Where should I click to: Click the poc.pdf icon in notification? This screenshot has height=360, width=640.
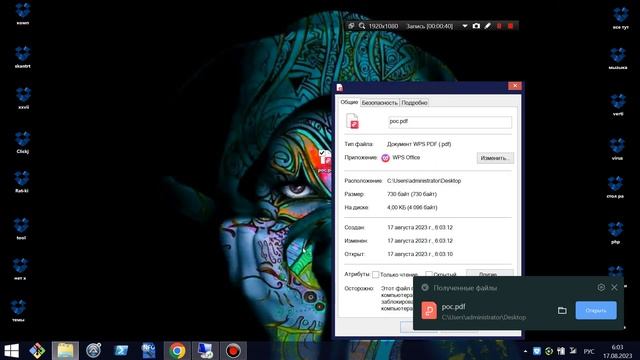pyautogui.click(x=429, y=311)
